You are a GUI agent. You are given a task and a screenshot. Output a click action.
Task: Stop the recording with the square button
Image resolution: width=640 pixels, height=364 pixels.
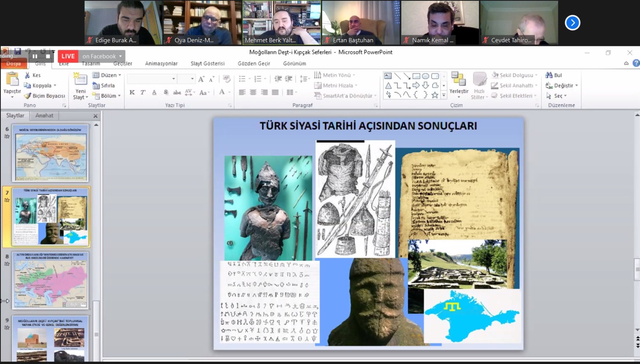(48, 56)
